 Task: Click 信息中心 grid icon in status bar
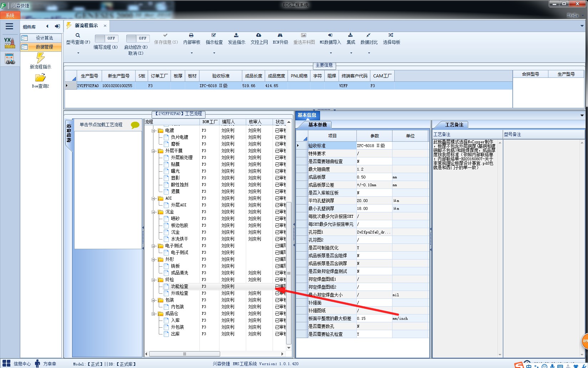(x=6, y=364)
